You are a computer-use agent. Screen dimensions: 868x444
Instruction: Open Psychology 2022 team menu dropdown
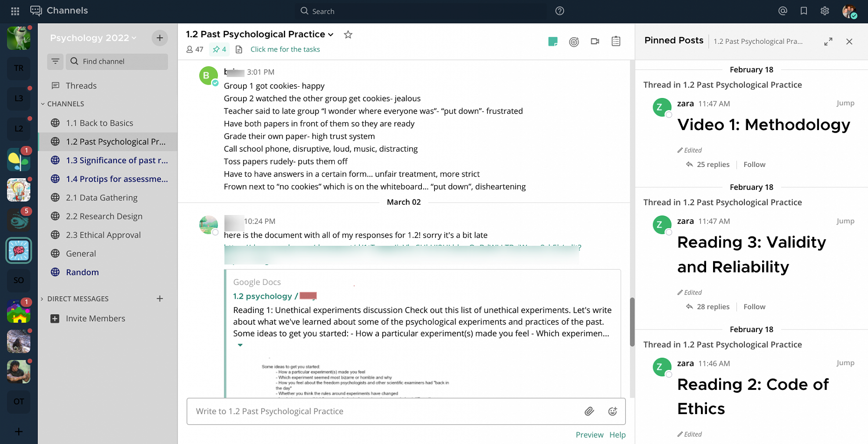click(93, 38)
